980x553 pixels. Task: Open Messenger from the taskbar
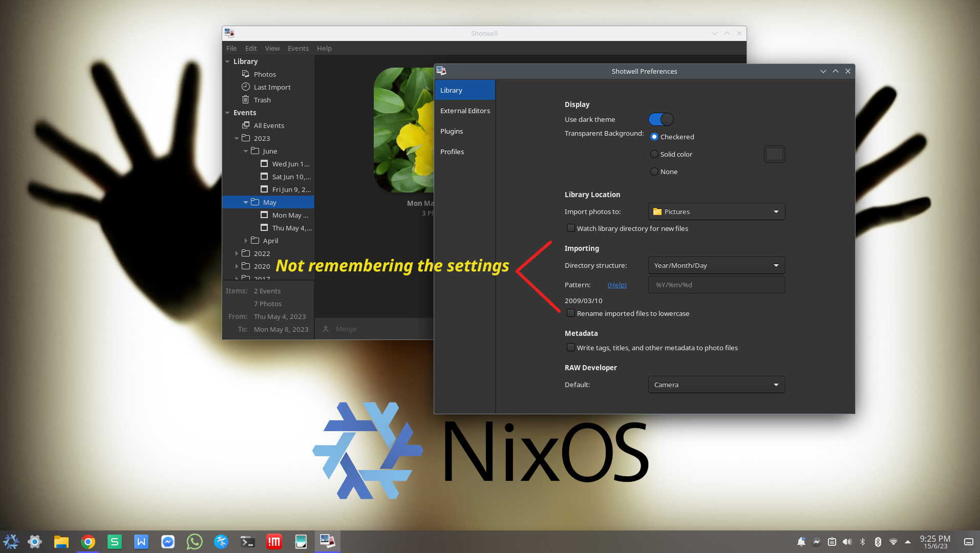click(168, 542)
